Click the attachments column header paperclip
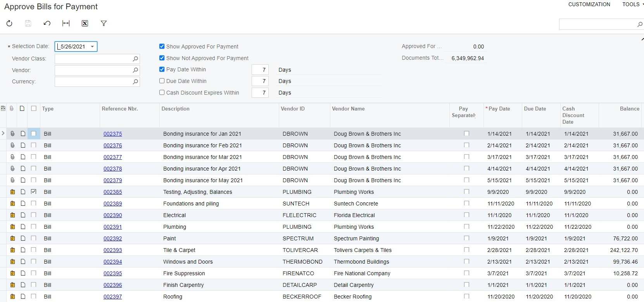The width and height of the screenshot is (644, 302). [12, 109]
